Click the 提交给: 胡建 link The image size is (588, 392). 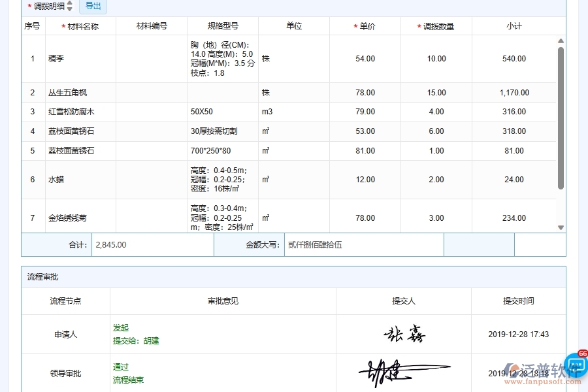[x=135, y=340]
